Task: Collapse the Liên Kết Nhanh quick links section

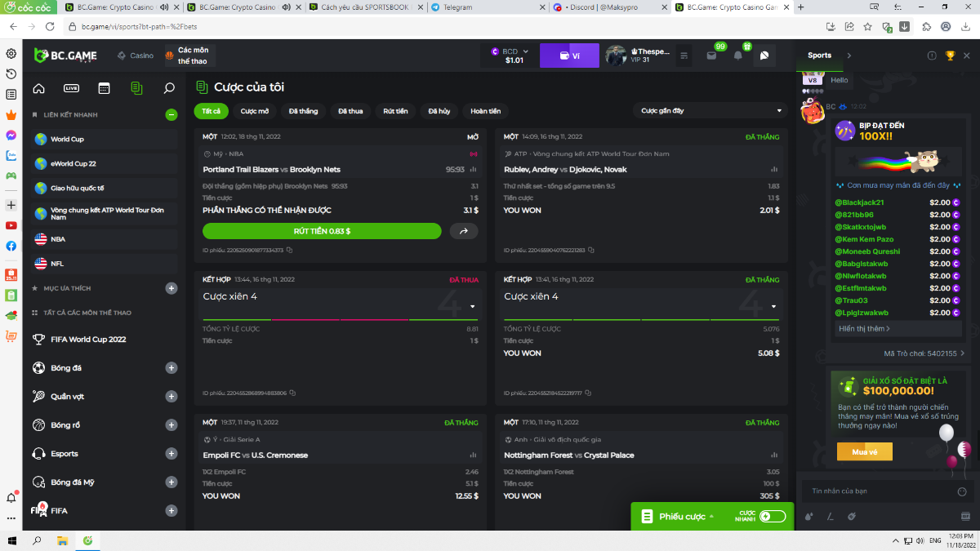Action: coord(171,115)
